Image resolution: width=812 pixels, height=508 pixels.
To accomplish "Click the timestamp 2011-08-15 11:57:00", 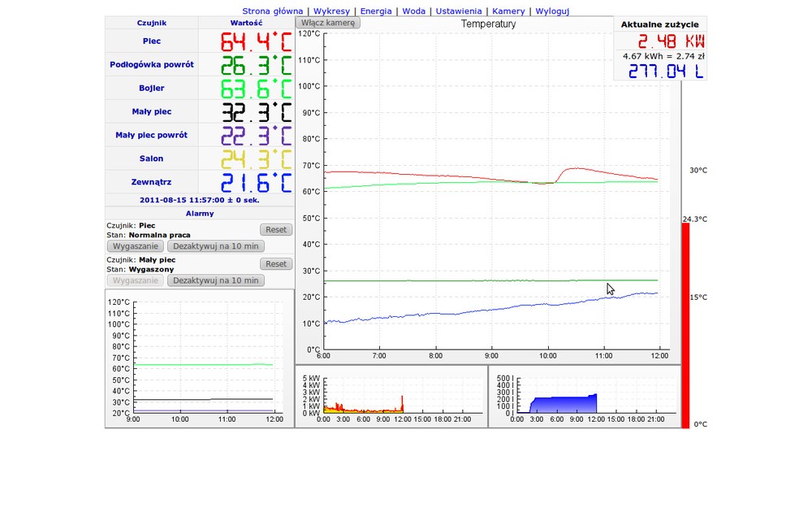I will 200,200.
